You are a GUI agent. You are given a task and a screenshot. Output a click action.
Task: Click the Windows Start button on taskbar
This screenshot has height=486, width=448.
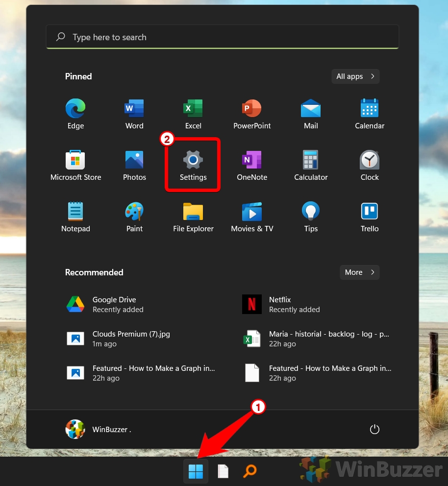tap(196, 471)
